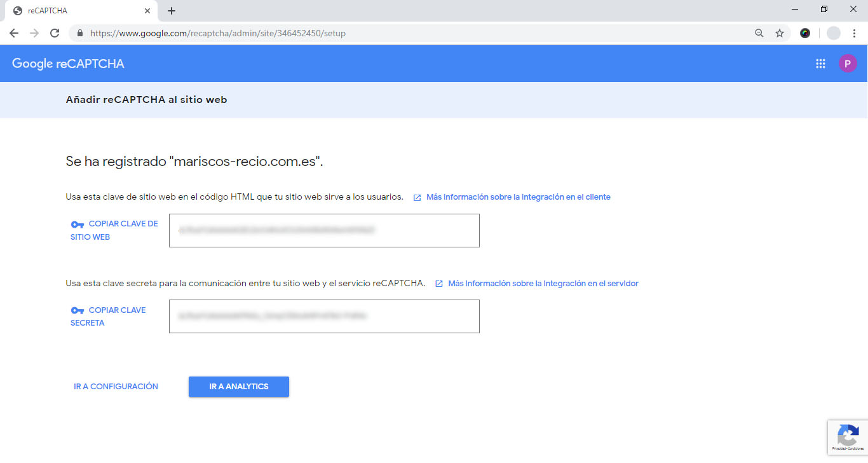This screenshot has width=868, height=463.
Task: Open a new browser tab
Action: pyautogui.click(x=172, y=11)
